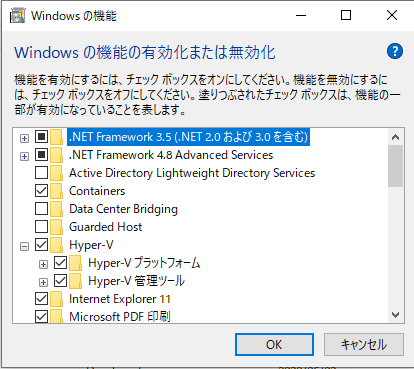Click the Windows Features title bar icon
Viewport: 414px width, 369px height.
18,16
